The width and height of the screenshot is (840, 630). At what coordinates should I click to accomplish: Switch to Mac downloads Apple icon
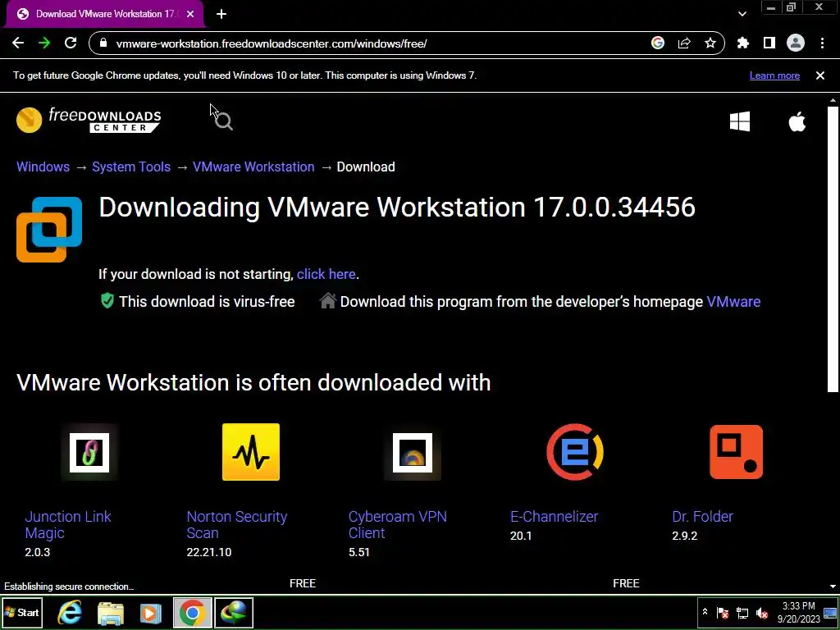pos(797,121)
